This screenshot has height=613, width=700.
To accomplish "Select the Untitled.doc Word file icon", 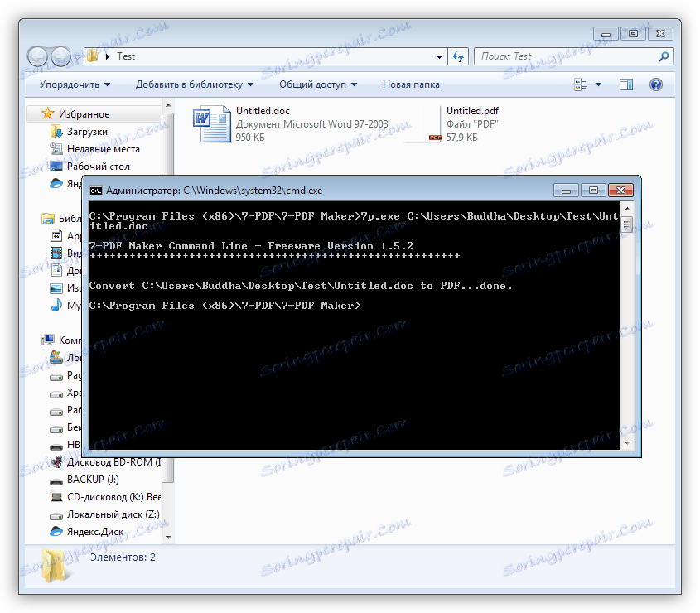I will tap(211, 124).
